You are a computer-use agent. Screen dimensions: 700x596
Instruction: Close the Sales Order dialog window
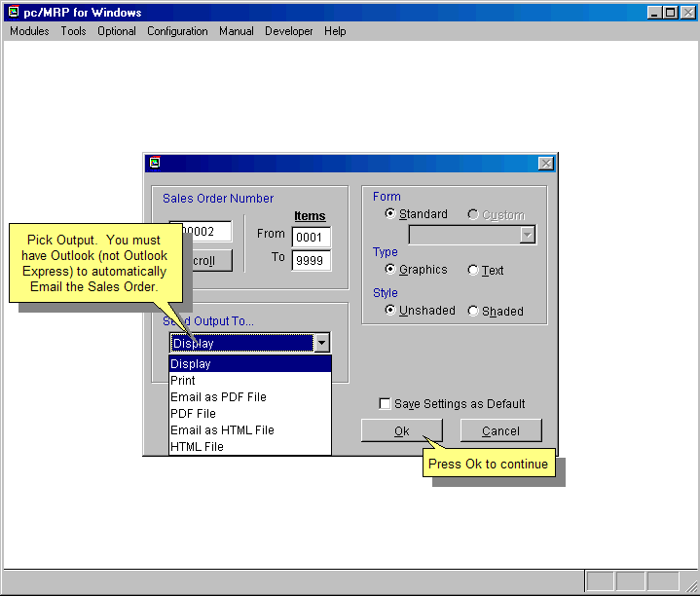click(x=546, y=164)
